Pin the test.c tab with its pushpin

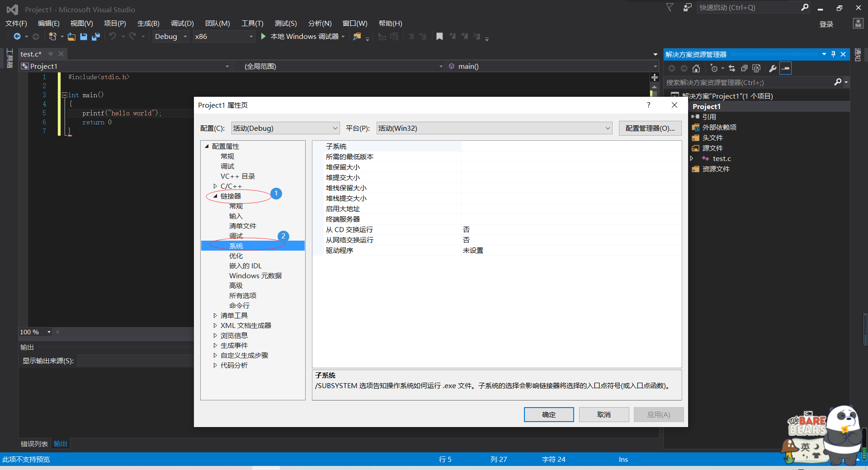[51, 54]
